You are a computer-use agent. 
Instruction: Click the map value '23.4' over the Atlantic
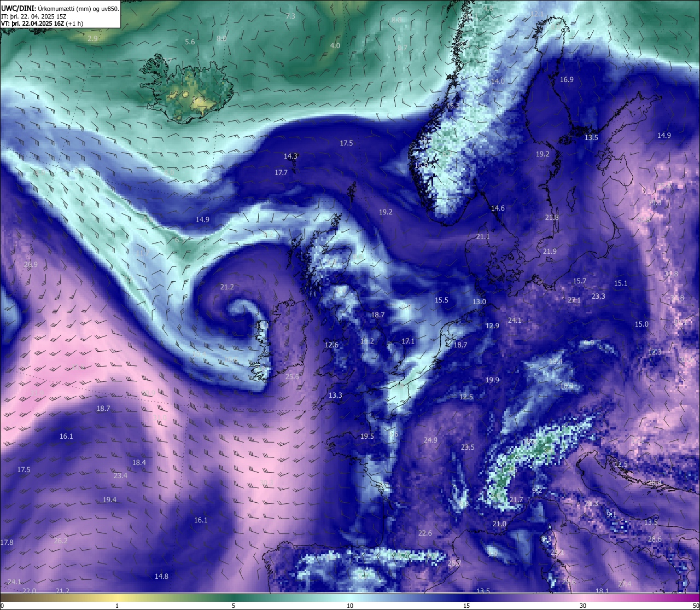120,475
